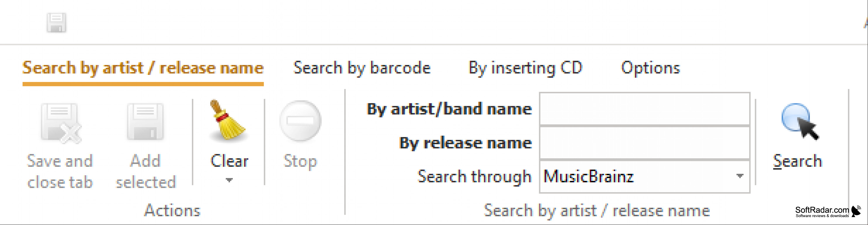Click the Search cursor globe icon

tap(800, 121)
